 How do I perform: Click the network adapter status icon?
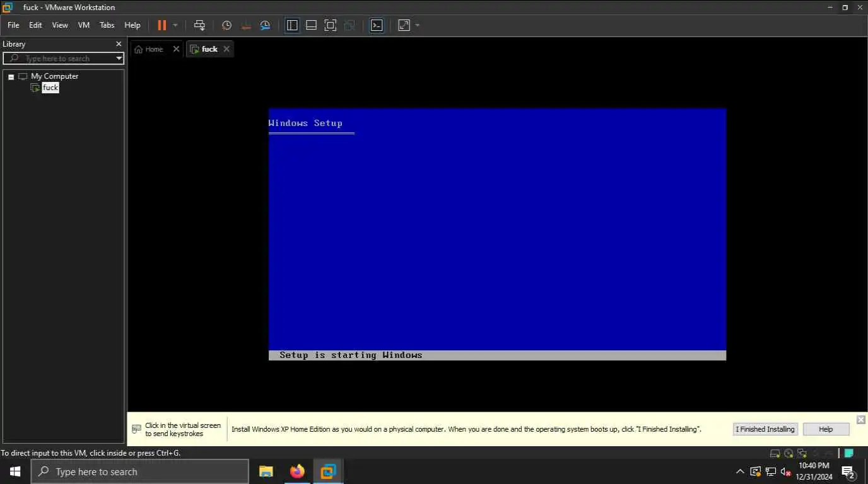(x=802, y=453)
